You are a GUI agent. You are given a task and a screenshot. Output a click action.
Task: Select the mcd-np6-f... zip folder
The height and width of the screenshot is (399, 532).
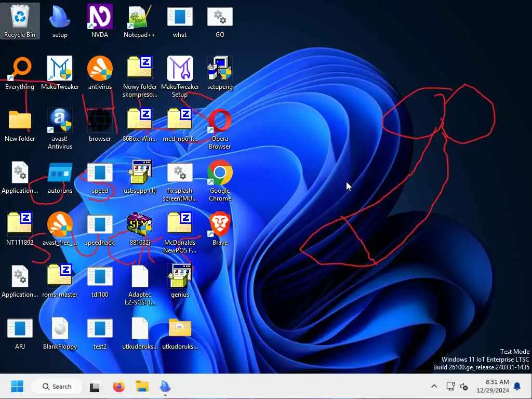click(x=179, y=125)
